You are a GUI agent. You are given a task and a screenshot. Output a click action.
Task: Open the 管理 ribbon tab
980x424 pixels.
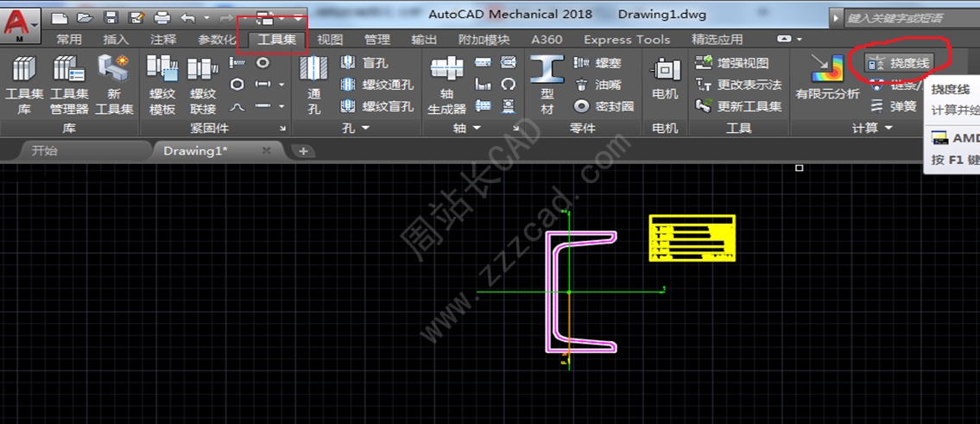coord(376,40)
